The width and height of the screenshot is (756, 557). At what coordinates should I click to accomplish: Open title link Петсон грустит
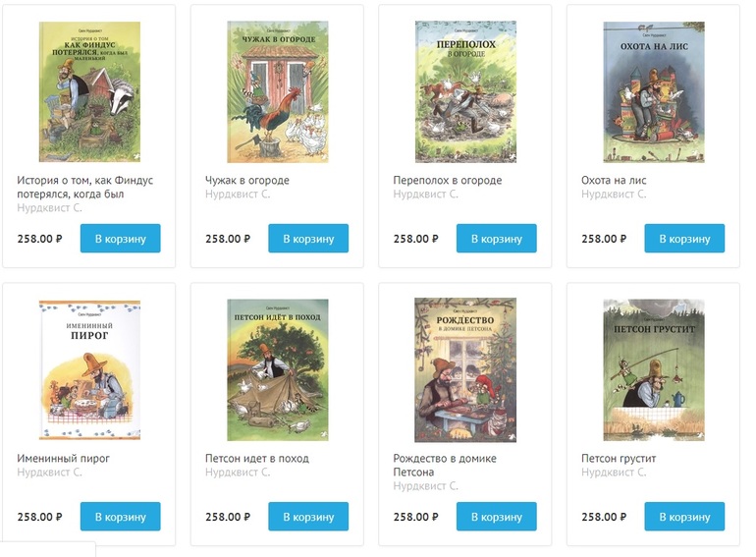(619, 459)
